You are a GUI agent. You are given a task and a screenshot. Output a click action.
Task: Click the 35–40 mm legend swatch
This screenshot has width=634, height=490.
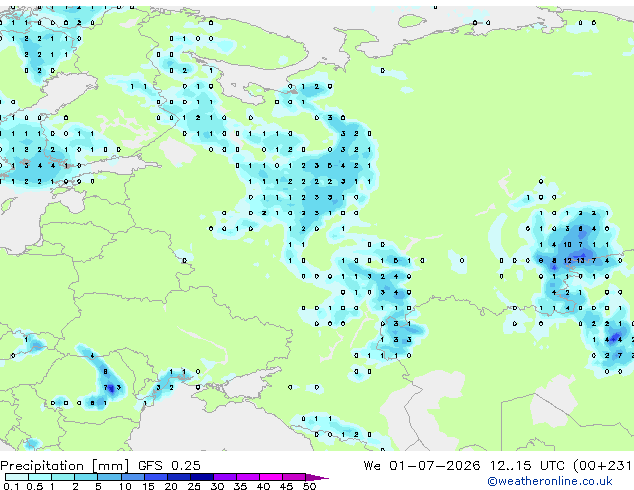[x=248, y=477]
